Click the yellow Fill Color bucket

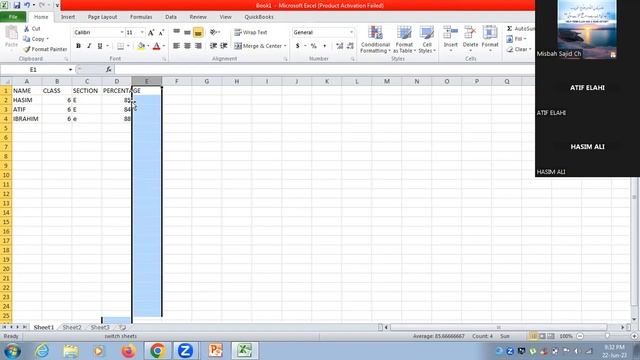point(141,46)
